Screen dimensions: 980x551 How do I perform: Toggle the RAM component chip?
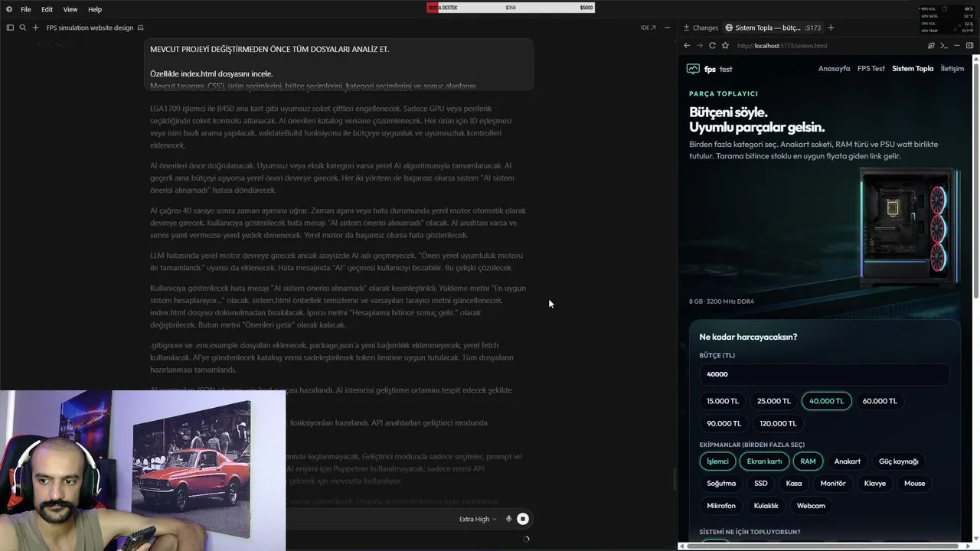[808, 461]
